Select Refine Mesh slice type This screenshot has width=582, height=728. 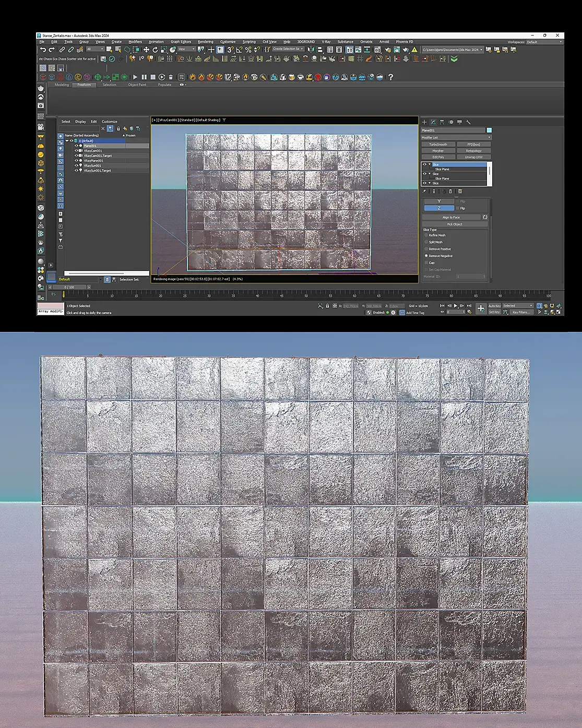426,235
